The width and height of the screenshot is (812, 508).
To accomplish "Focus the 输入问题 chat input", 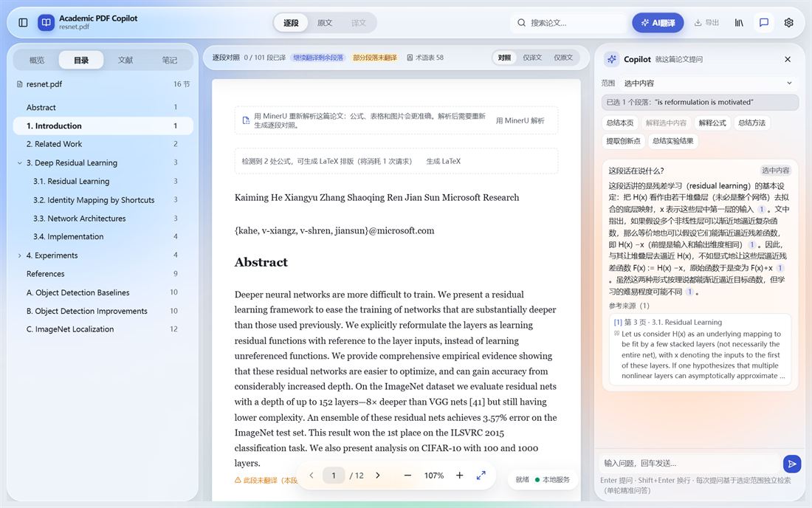I will pyautogui.click(x=691, y=463).
